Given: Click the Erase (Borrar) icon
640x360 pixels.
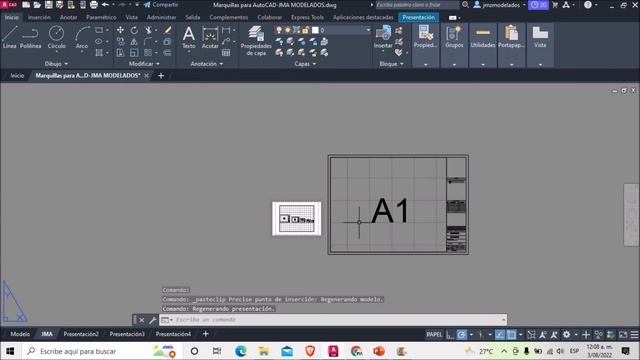Looking at the screenshot, I should 168,30.
